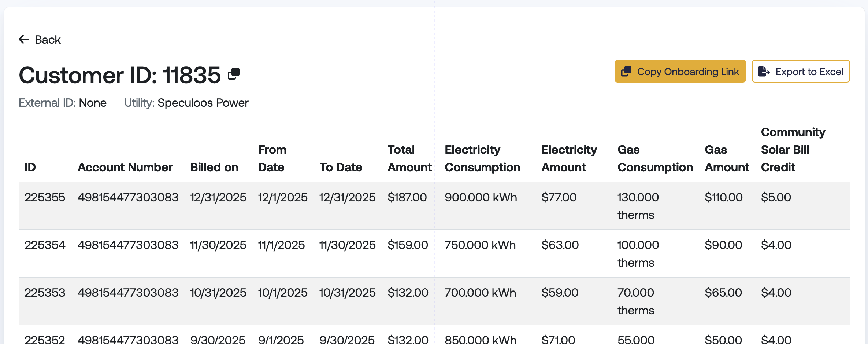Copy the Customer ID using the copy icon
The height and width of the screenshot is (344, 868).
pyautogui.click(x=234, y=74)
